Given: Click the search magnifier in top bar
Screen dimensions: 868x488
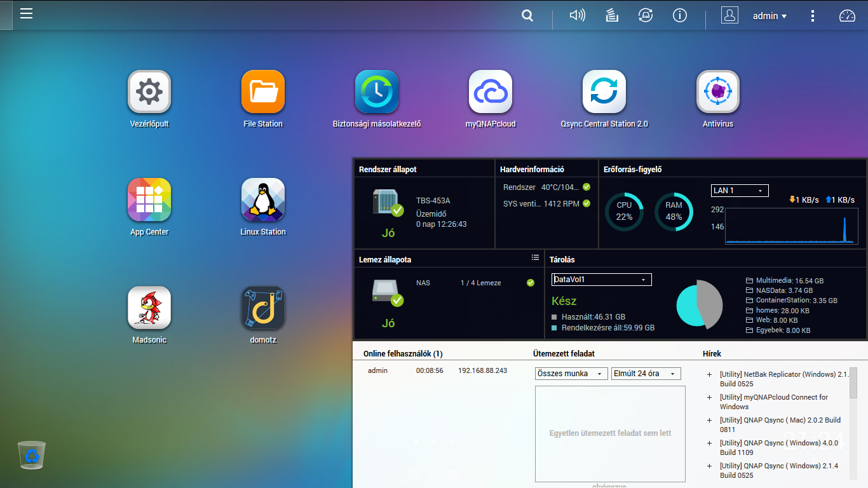Looking at the screenshot, I should tap(527, 15).
